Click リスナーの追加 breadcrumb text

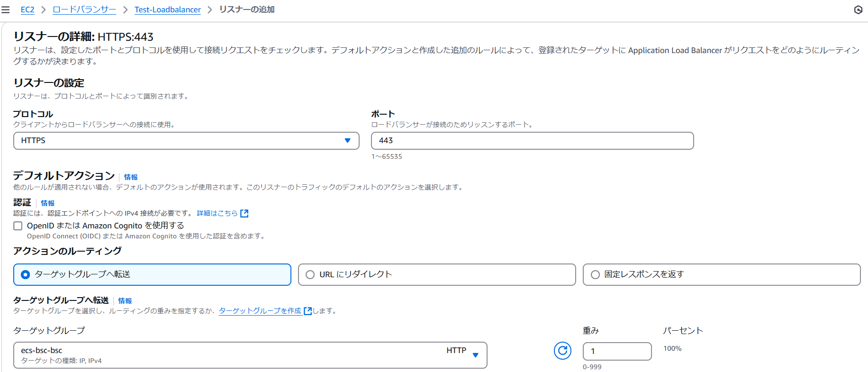tap(247, 9)
